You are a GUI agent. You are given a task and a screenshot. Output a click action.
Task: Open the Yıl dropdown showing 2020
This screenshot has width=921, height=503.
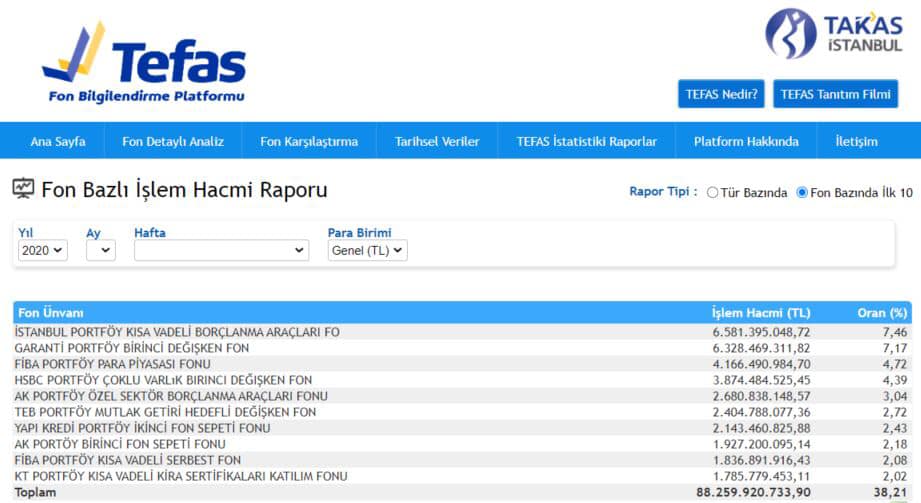point(42,250)
